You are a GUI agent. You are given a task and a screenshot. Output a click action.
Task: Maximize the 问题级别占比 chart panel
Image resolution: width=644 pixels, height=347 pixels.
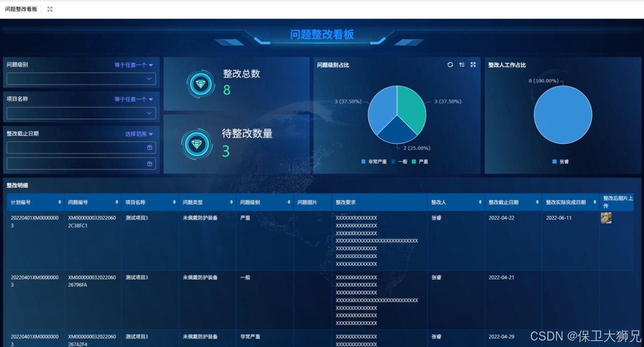[x=473, y=64]
